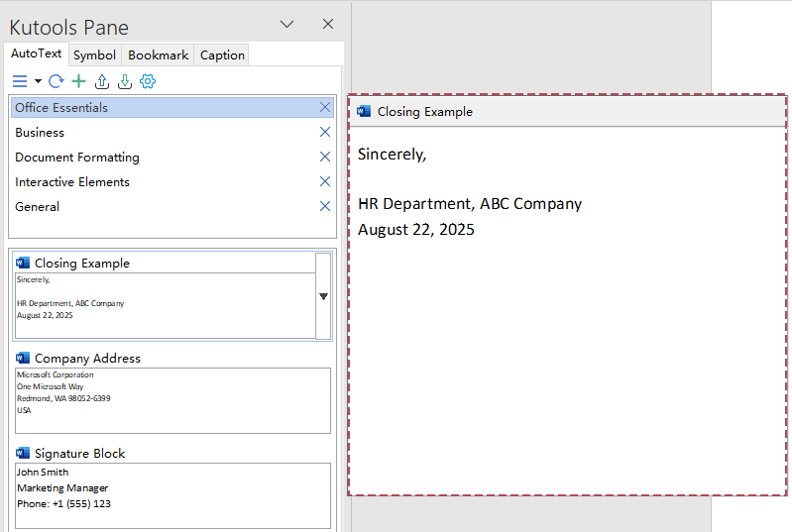Delete the Business category with X
This screenshot has height=532, width=792.
(x=324, y=132)
